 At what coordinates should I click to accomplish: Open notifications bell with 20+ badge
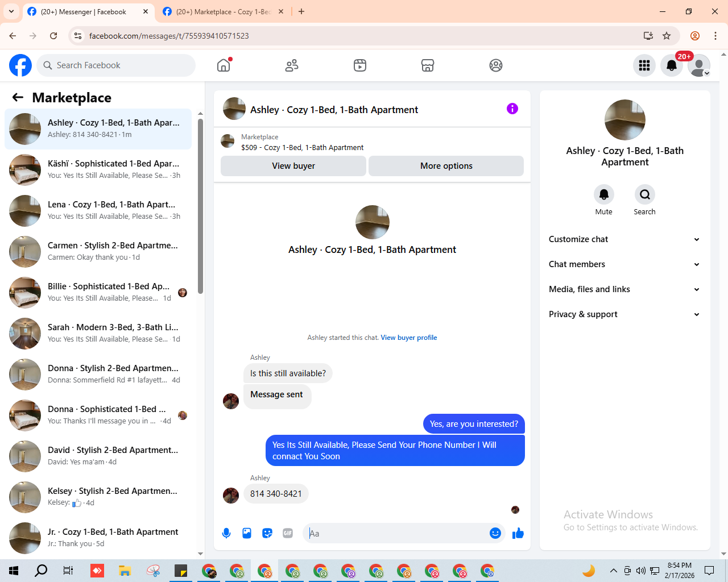point(672,65)
